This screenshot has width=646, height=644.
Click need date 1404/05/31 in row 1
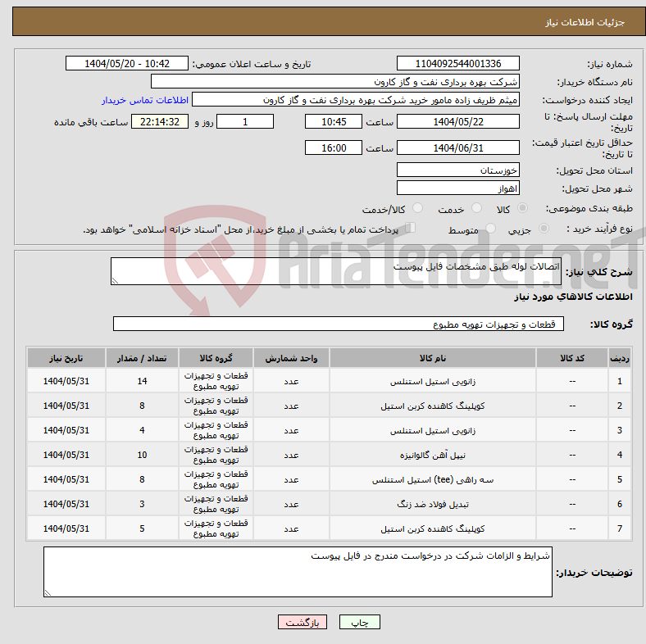(x=66, y=381)
